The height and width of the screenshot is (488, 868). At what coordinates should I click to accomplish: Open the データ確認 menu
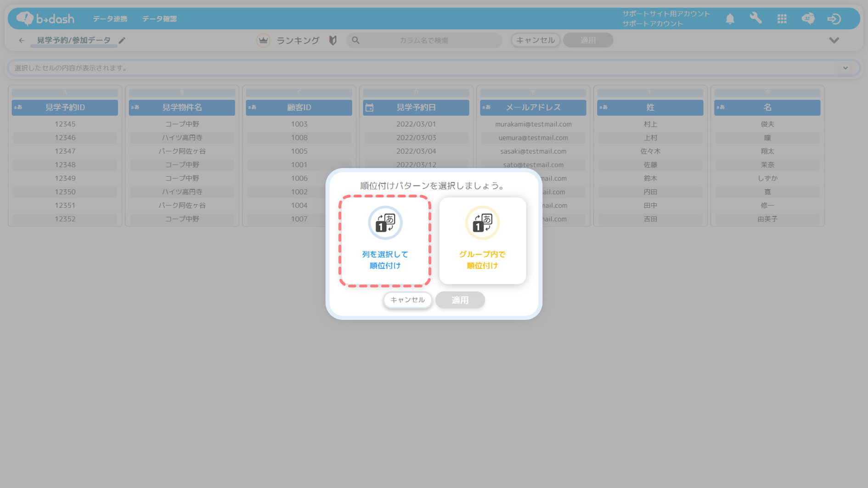pos(159,19)
